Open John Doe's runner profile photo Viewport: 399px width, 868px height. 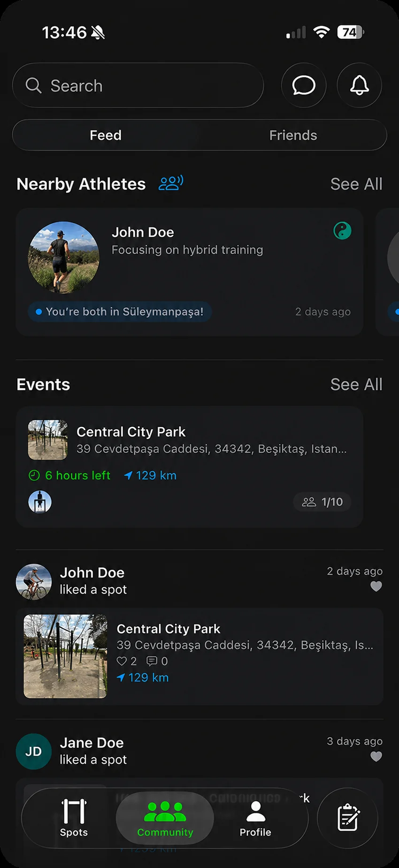click(64, 257)
